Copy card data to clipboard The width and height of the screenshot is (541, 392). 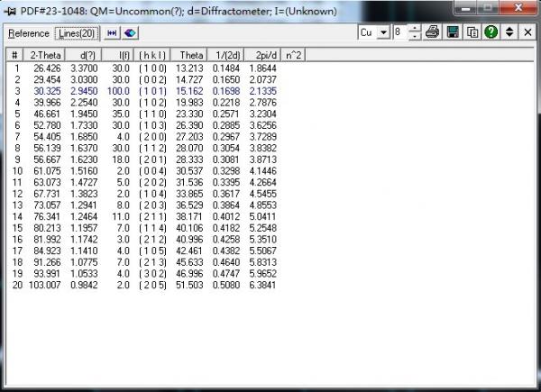coord(472,32)
